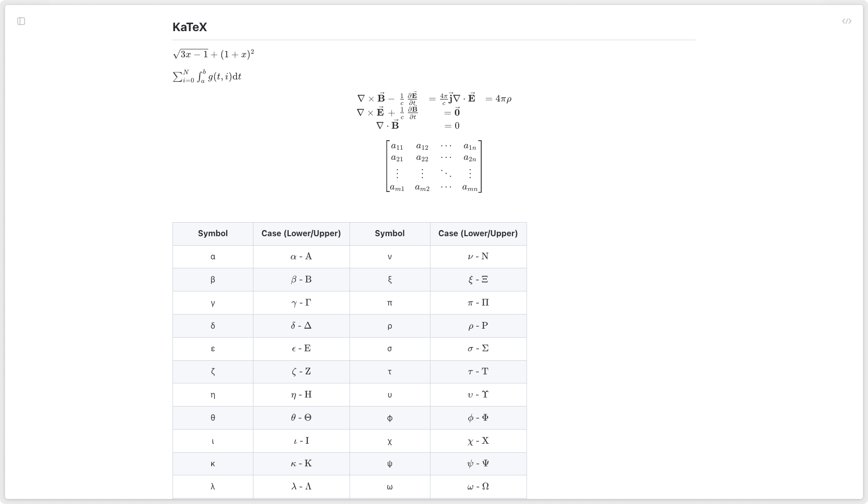868x504 pixels.
Task: Click the δ symbol cell
Action: (x=213, y=326)
